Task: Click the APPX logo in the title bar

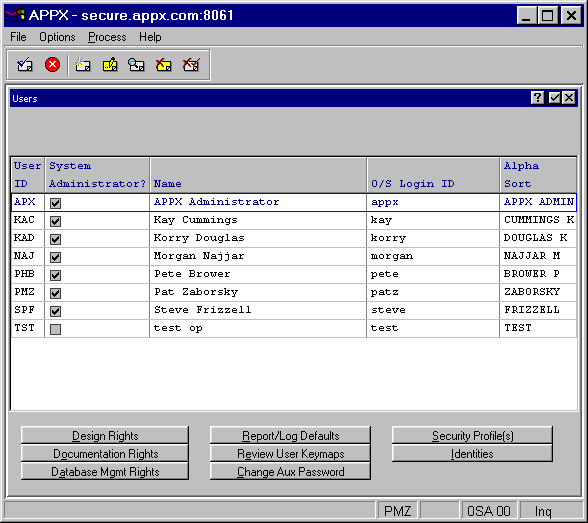Action: click(15, 15)
